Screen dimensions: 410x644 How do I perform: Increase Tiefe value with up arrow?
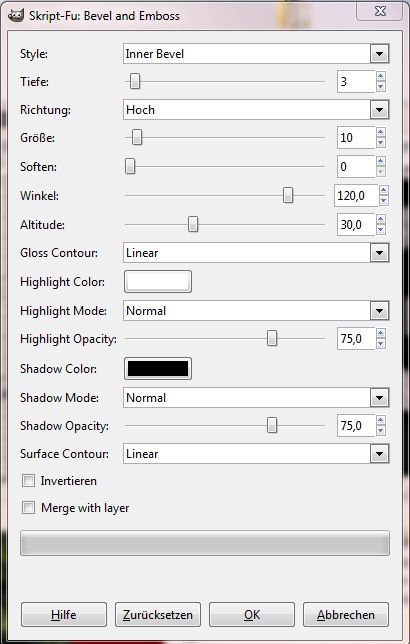[x=381, y=76]
